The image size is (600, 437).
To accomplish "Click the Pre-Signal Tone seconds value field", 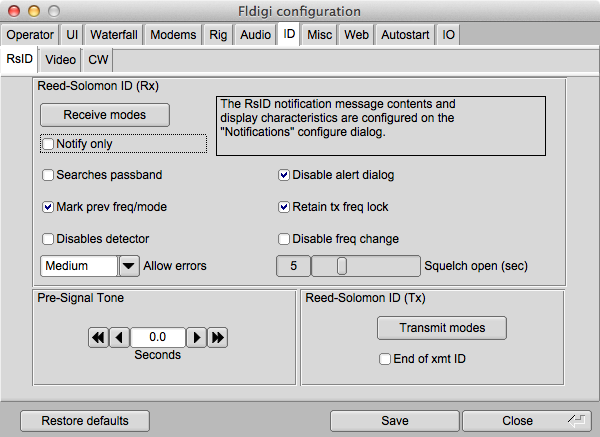I will (158, 338).
